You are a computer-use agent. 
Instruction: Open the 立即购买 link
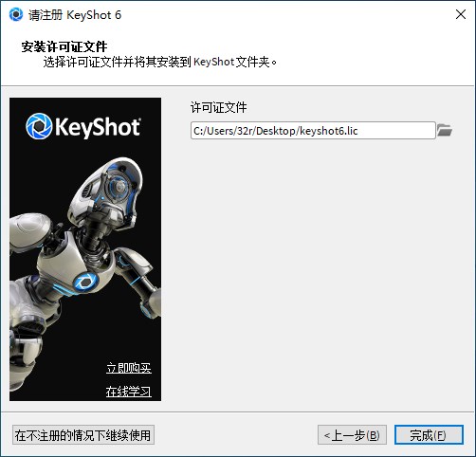[x=129, y=368]
